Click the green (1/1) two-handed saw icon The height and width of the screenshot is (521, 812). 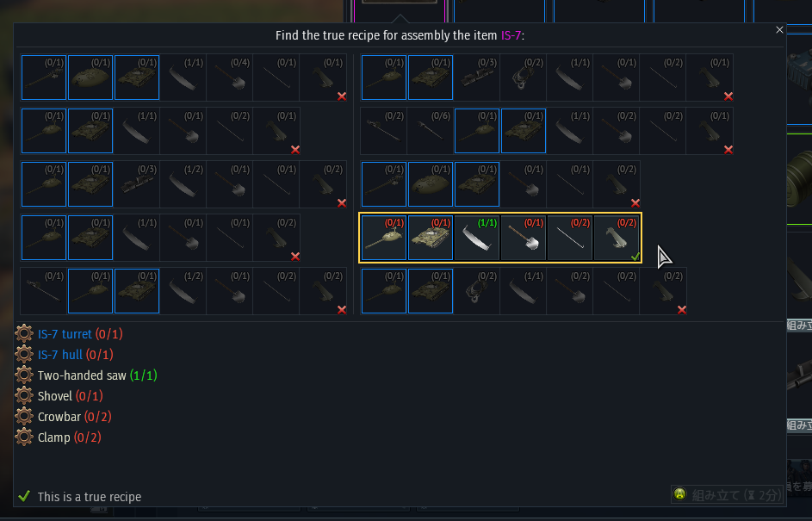coord(477,238)
